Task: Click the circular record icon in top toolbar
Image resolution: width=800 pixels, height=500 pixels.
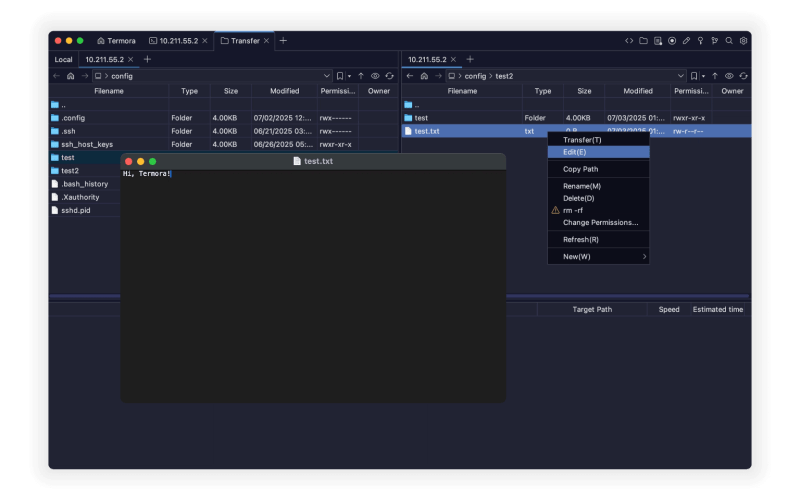Action: pos(672,41)
